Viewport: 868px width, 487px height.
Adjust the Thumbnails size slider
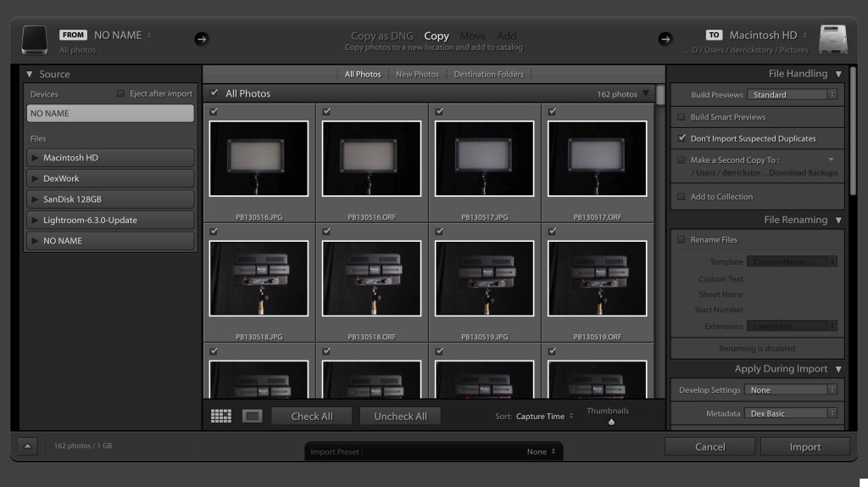click(611, 422)
